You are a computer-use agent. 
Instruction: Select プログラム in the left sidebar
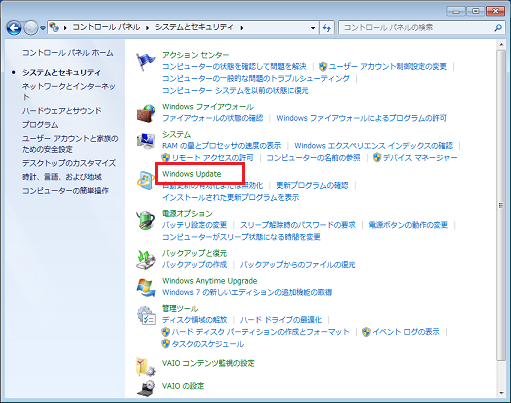(x=40, y=125)
